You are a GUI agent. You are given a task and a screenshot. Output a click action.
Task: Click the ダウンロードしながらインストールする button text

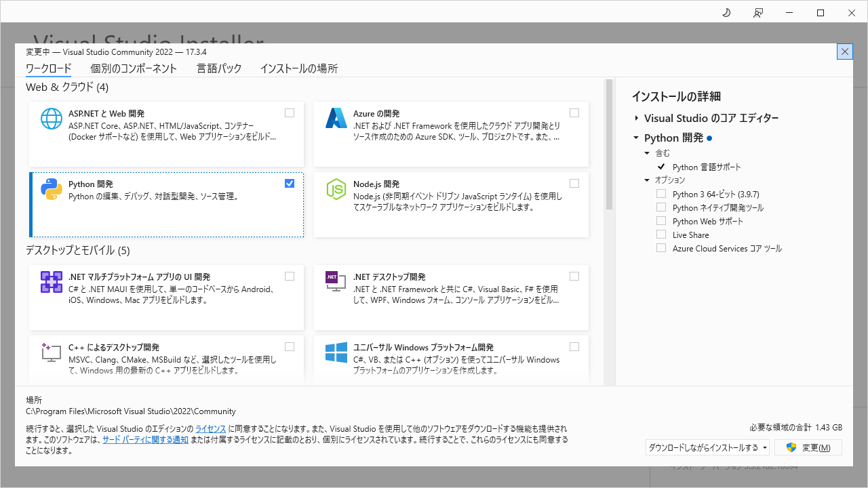pyautogui.click(x=703, y=448)
